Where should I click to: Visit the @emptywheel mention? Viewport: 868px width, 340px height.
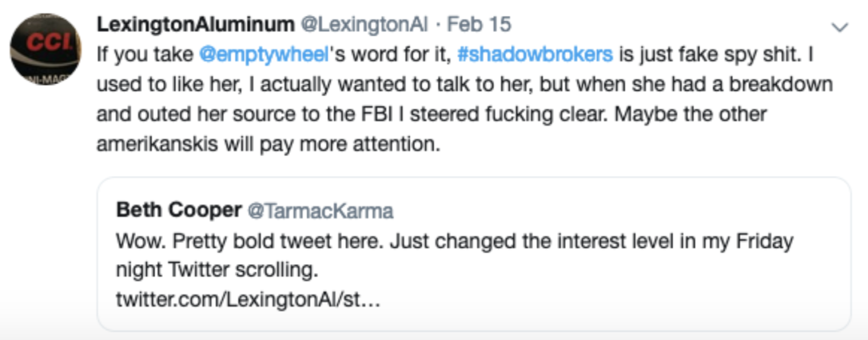tap(264, 54)
